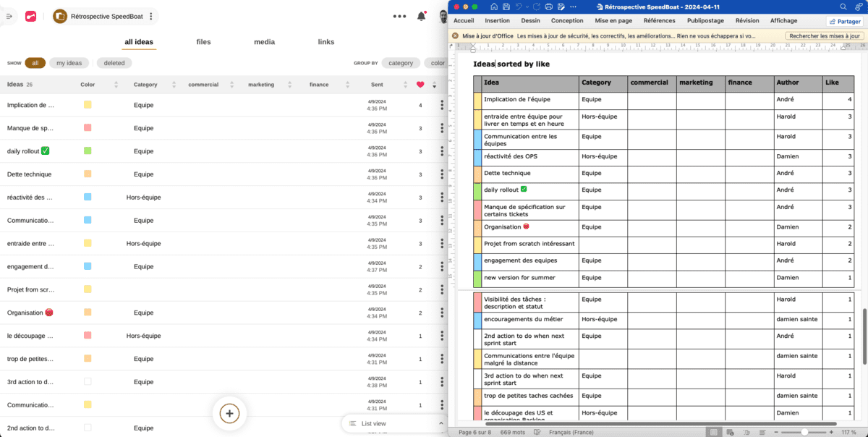Image resolution: width=868 pixels, height=437 pixels.
Task: Click the round plus button to add idea
Action: pyautogui.click(x=229, y=413)
